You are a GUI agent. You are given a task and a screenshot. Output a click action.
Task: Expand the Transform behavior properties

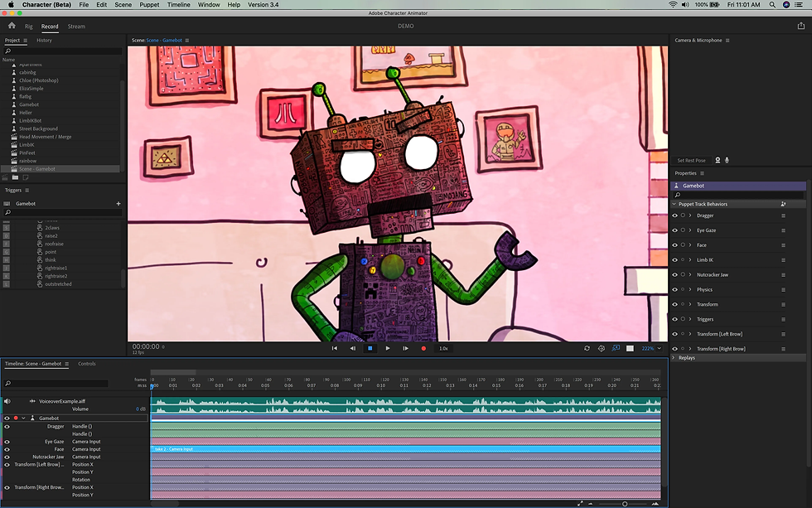tap(690, 304)
